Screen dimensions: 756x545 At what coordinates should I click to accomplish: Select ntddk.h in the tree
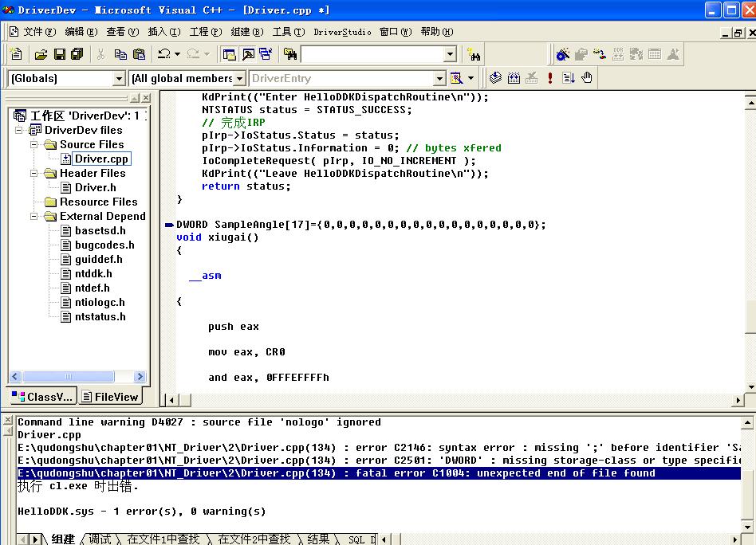93,274
